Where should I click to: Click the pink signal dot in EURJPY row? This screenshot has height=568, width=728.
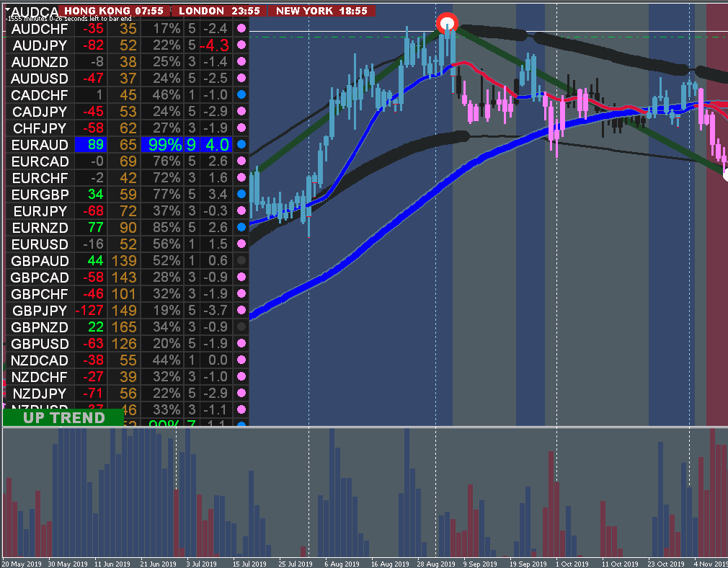click(x=241, y=210)
